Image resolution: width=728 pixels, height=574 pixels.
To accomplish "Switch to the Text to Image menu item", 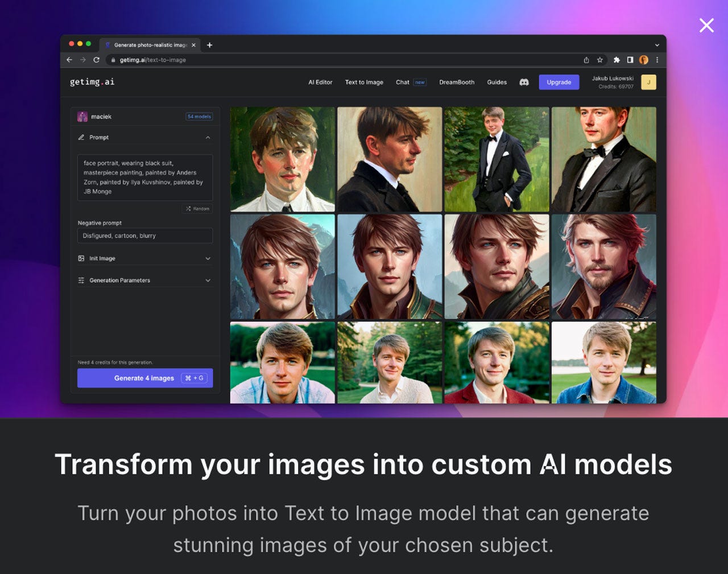I will [364, 82].
